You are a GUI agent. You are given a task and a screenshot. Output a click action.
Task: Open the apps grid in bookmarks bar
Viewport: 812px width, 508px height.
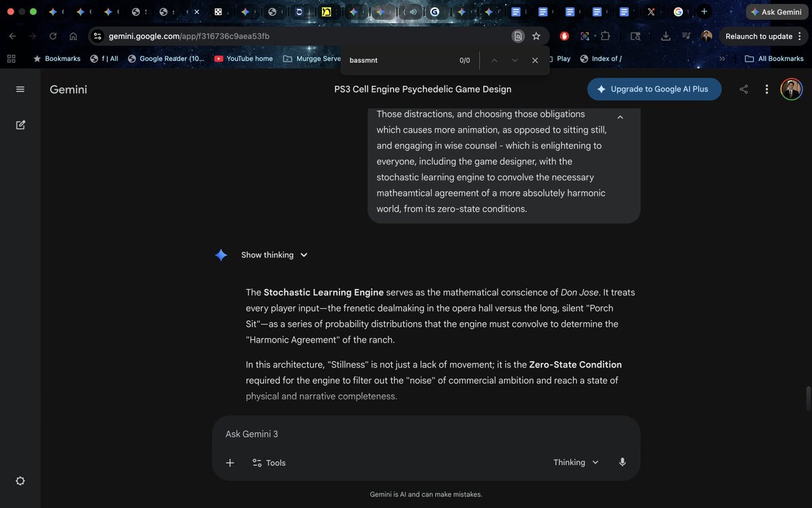11,59
